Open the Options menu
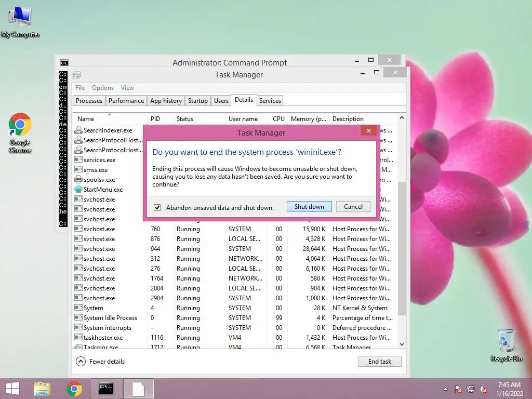 pos(103,87)
